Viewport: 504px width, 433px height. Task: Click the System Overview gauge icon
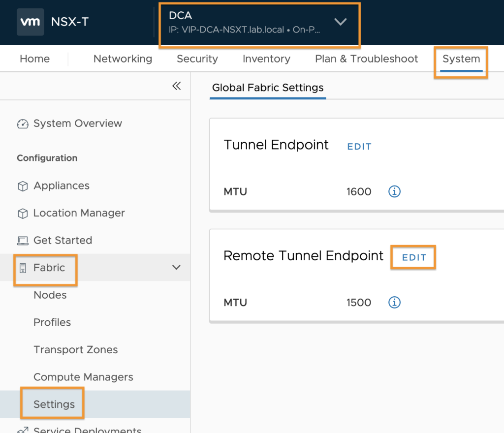click(23, 124)
